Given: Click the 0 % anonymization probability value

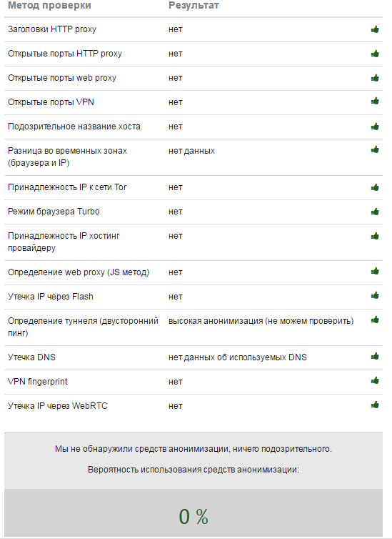Looking at the screenshot, I should coord(194,516).
